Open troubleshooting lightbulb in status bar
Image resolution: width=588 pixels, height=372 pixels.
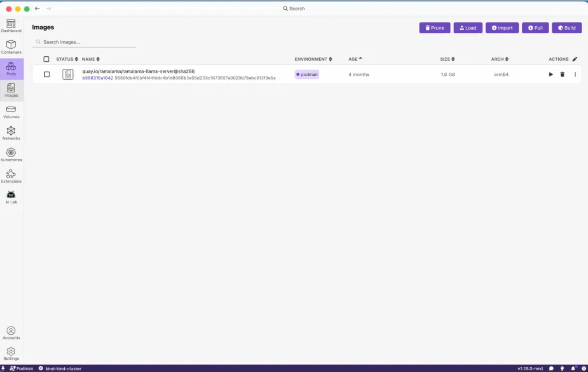tap(562, 368)
